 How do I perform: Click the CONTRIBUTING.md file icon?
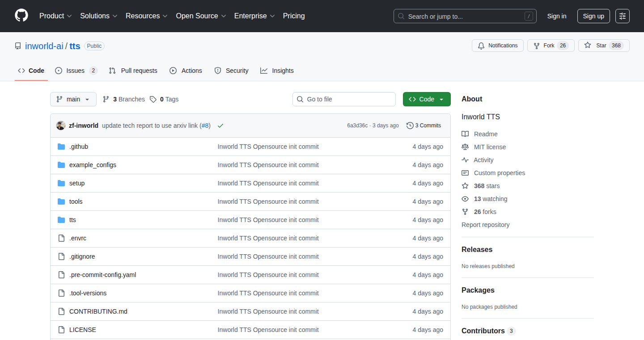click(x=61, y=311)
